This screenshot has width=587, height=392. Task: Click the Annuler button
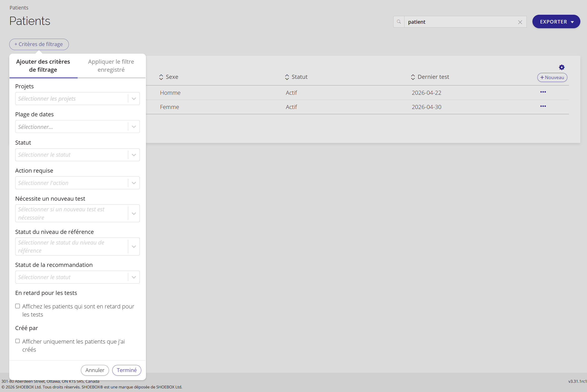95,370
